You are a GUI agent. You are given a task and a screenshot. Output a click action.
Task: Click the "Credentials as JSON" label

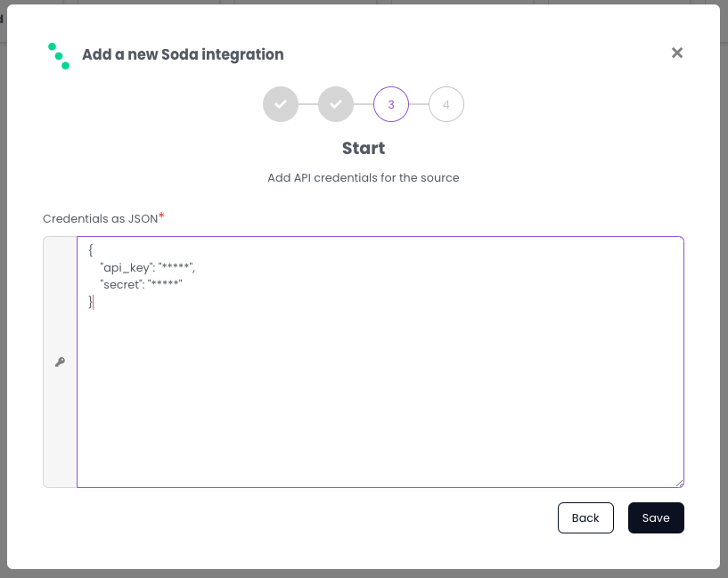click(x=100, y=218)
